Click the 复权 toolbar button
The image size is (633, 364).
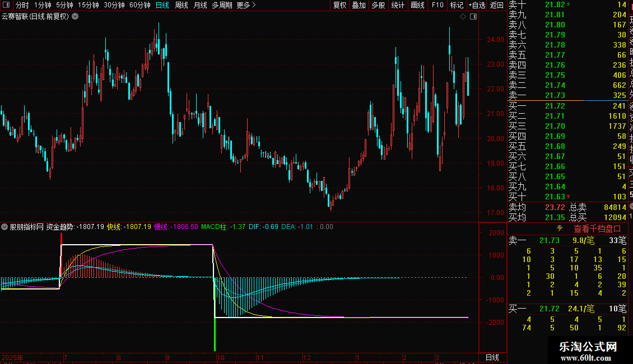(340, 5)
